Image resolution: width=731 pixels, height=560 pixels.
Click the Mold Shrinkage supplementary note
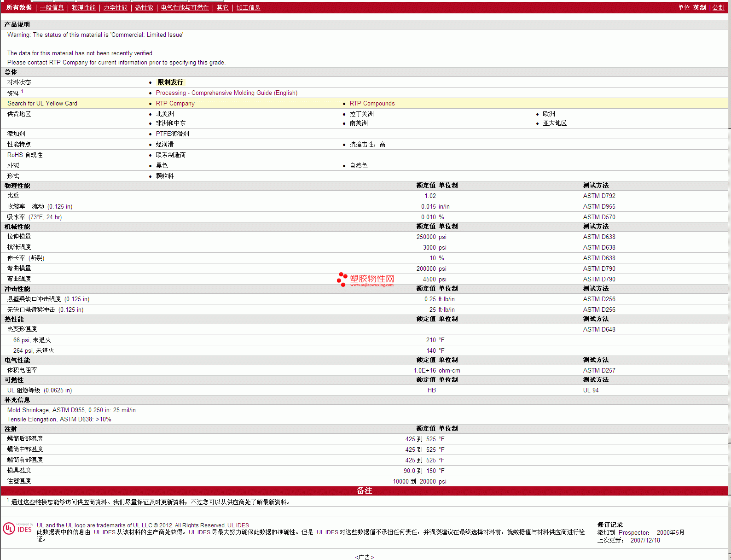[x=71, y=410]
